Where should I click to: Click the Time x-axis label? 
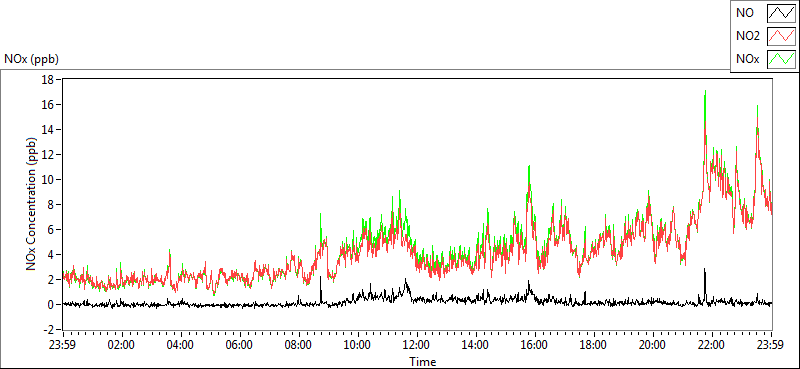pos(422,362)
